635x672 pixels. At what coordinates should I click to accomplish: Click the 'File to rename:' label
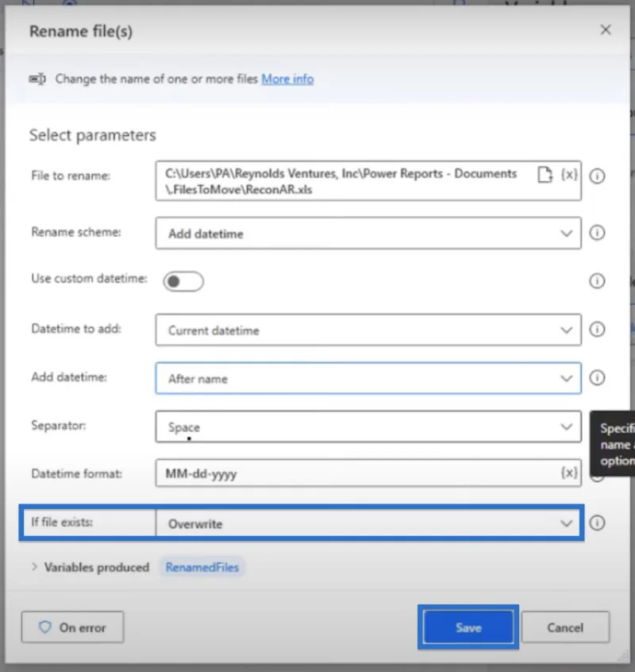pos(71,176)
